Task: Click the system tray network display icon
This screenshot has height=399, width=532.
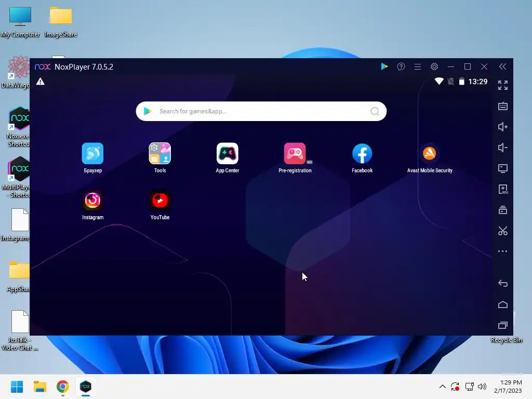Action: tap(470, 387)
